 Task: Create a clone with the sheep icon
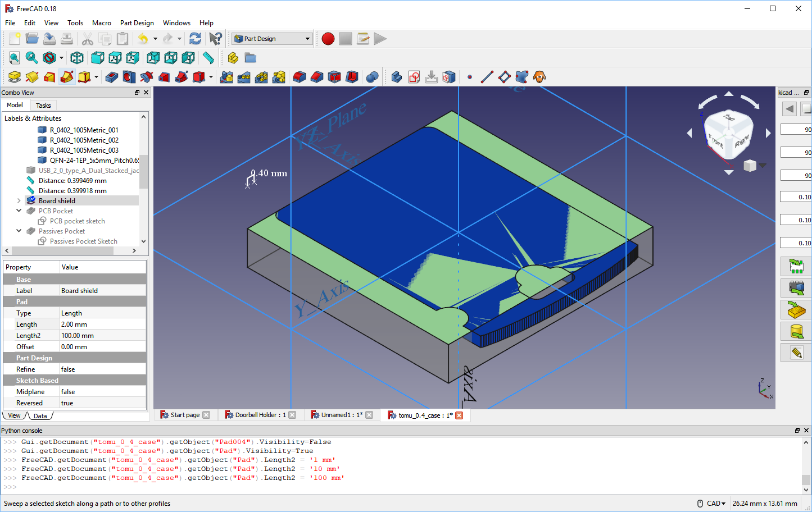point(539,77)
